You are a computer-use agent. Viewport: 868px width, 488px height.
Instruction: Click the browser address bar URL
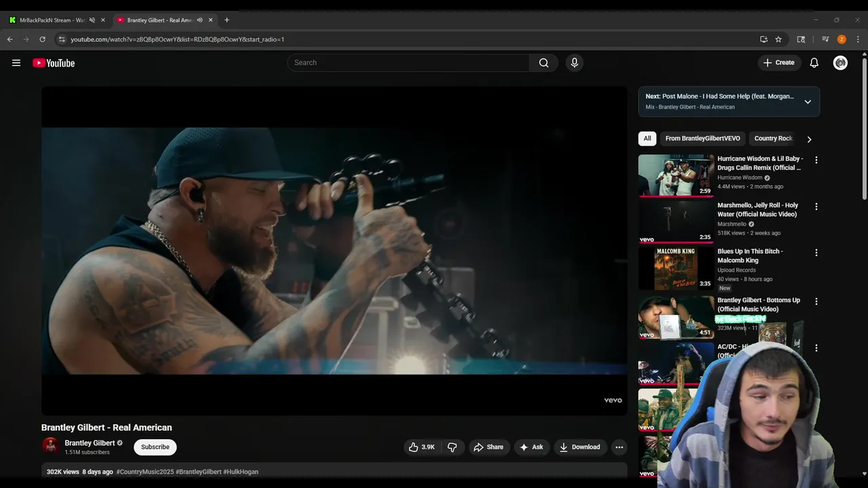[178, 39]
